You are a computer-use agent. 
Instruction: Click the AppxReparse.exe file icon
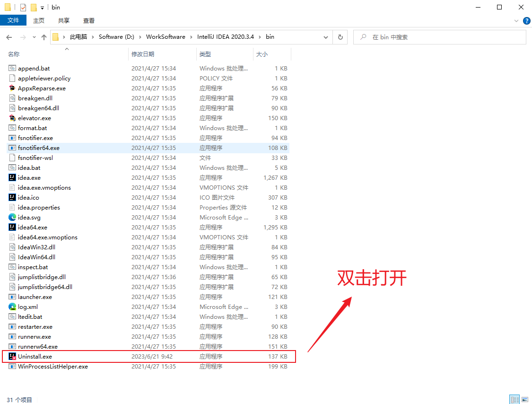pos(12,88)
